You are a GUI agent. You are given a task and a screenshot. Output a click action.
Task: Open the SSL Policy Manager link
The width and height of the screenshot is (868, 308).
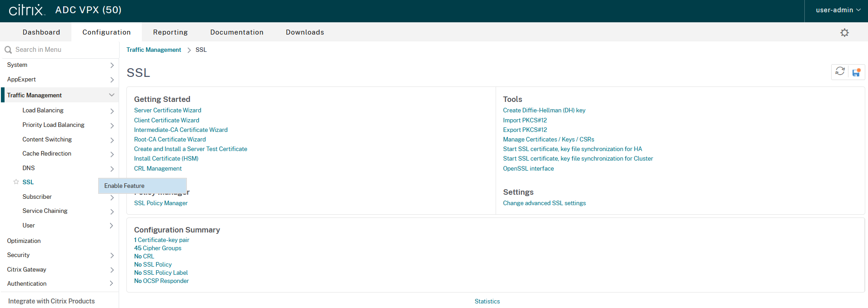click(161, 203)
